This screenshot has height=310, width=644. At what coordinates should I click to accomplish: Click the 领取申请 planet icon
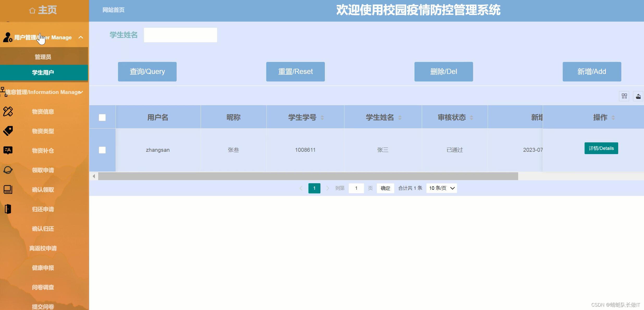(8, 170)
